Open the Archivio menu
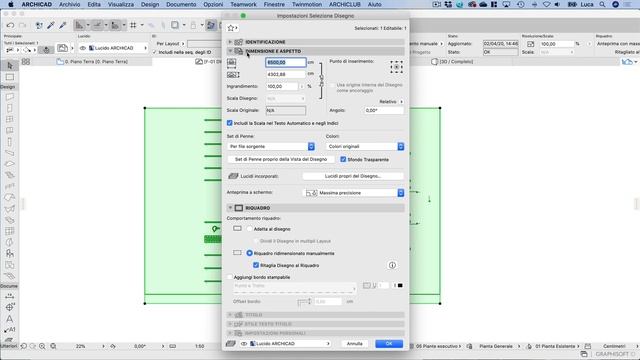This screenshot has height=360, width=640. (69, 4)
